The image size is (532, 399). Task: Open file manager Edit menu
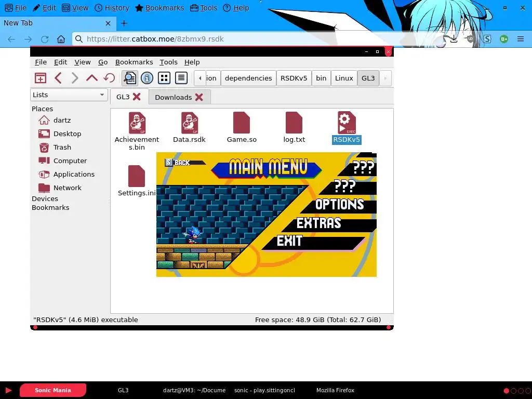click(60, 62)
